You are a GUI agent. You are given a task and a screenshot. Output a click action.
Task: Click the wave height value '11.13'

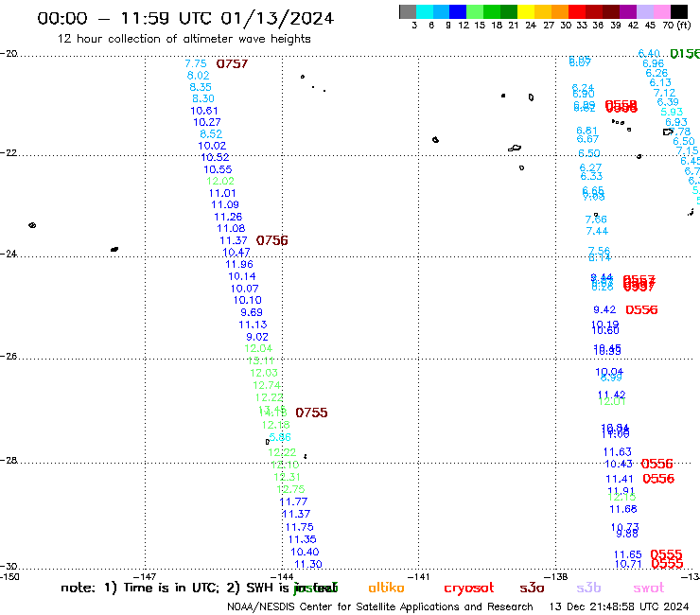point(253,325)
